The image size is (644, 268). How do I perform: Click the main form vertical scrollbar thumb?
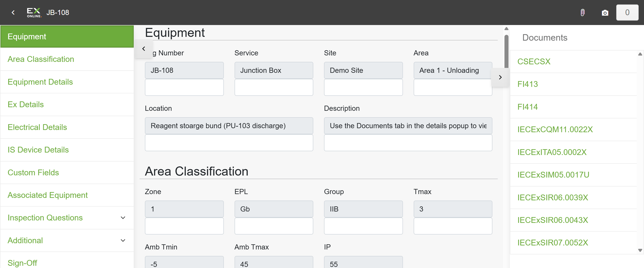(506, 51)
